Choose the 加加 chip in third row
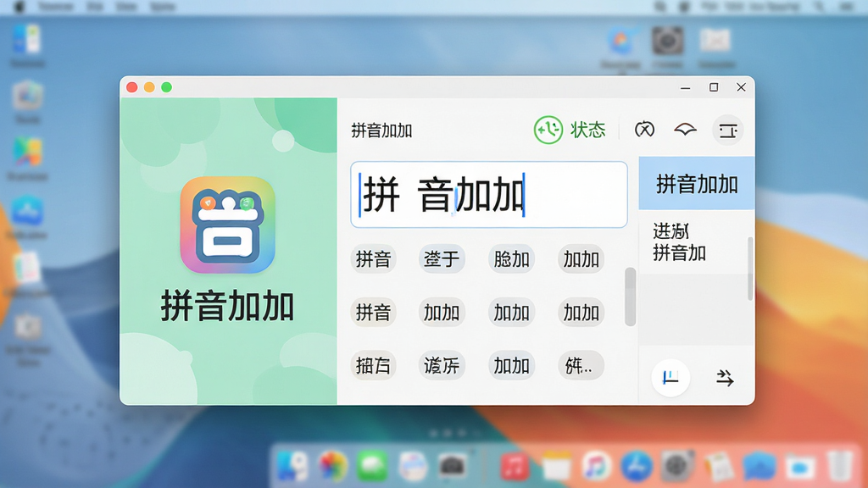Viewport: 868px width, 488px height. (511, 365)
